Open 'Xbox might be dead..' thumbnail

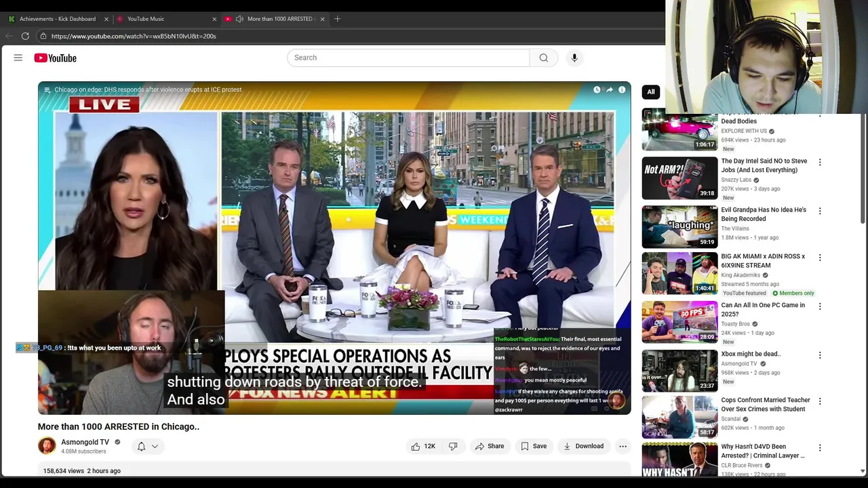[679, 371]
